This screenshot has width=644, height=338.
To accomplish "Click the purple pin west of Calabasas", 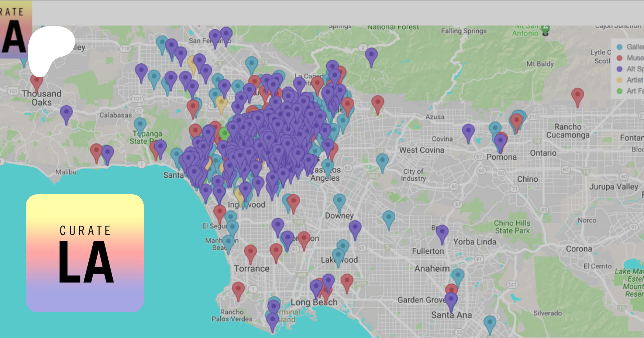I will click(66, 113).
